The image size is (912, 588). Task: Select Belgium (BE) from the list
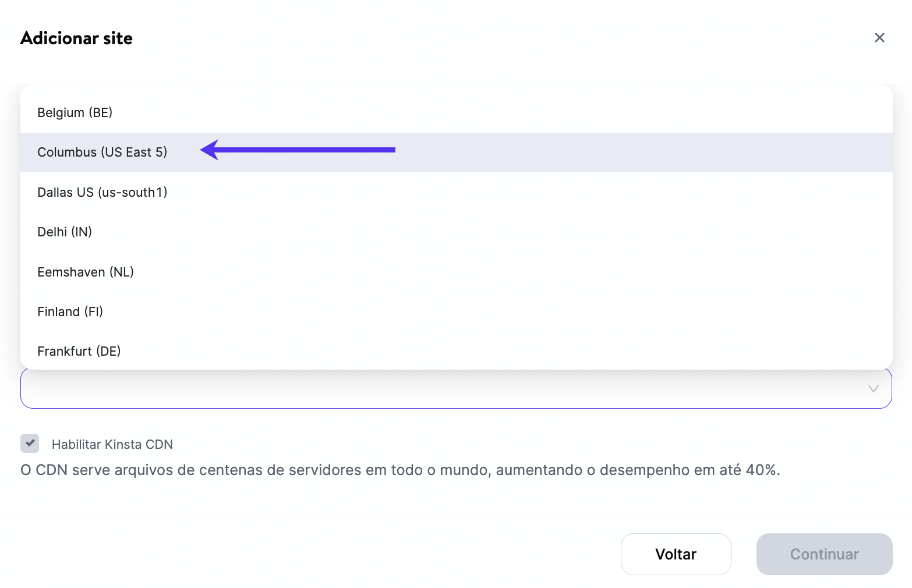pos(75,112)
